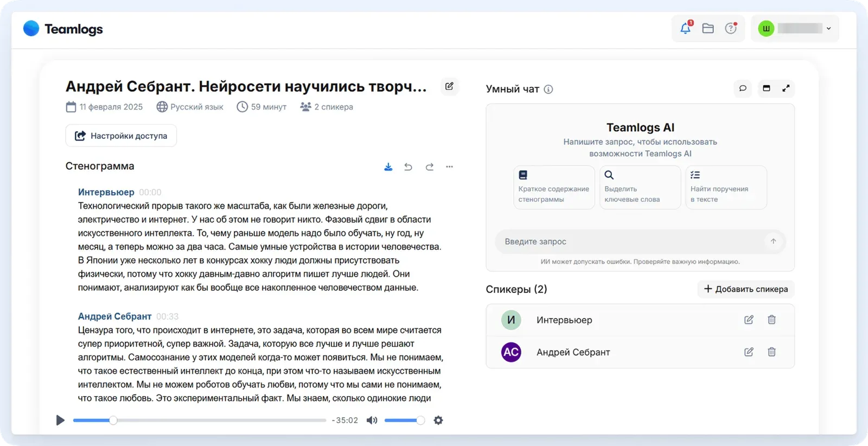Choose Краткое содержание стенограммы suggestion
Screen dimensions: 868x446
click(554, 187)
